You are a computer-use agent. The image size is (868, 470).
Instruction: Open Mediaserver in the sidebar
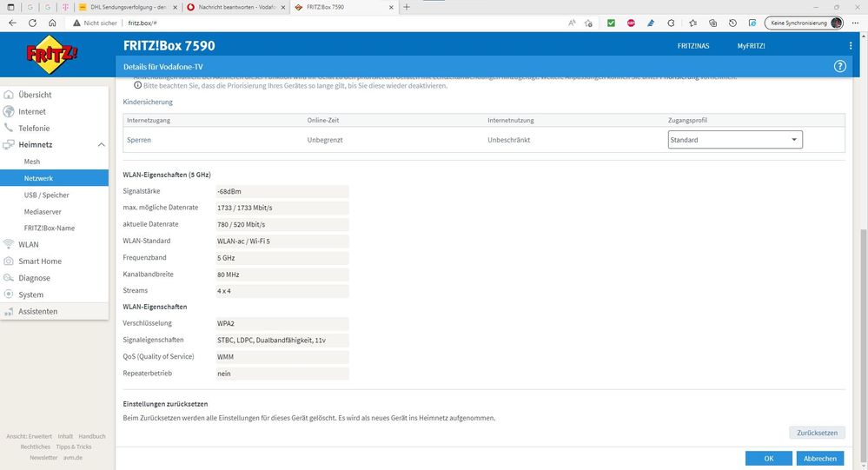point(43,211)
